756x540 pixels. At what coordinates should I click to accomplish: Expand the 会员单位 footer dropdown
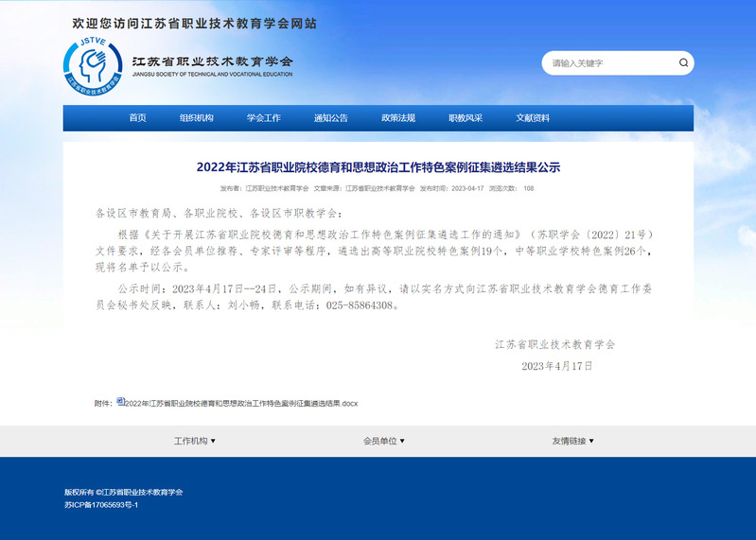point(384,441)
